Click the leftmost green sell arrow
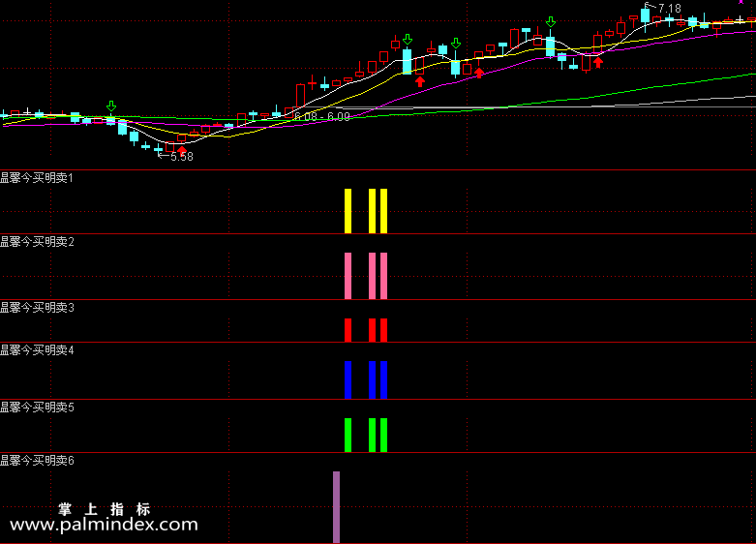Viewport: 756px width, 544px height. pyautogui.click(x=111, y=106)
